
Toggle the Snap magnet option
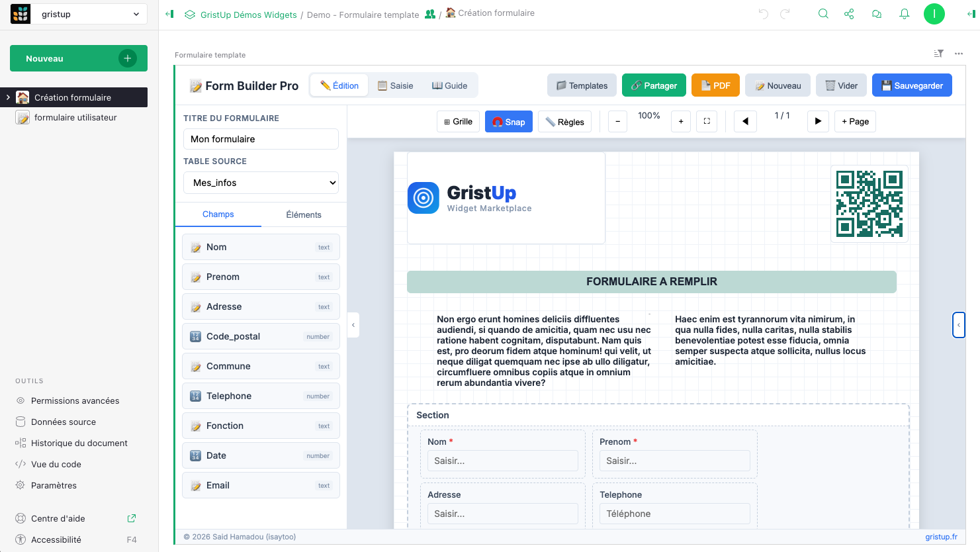[508, 122]
